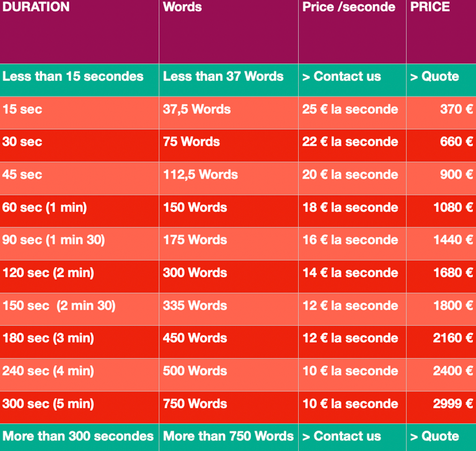Viewport: 476px width, 451px height.
Task: Select the Words column header
Action: click(229, 32)
